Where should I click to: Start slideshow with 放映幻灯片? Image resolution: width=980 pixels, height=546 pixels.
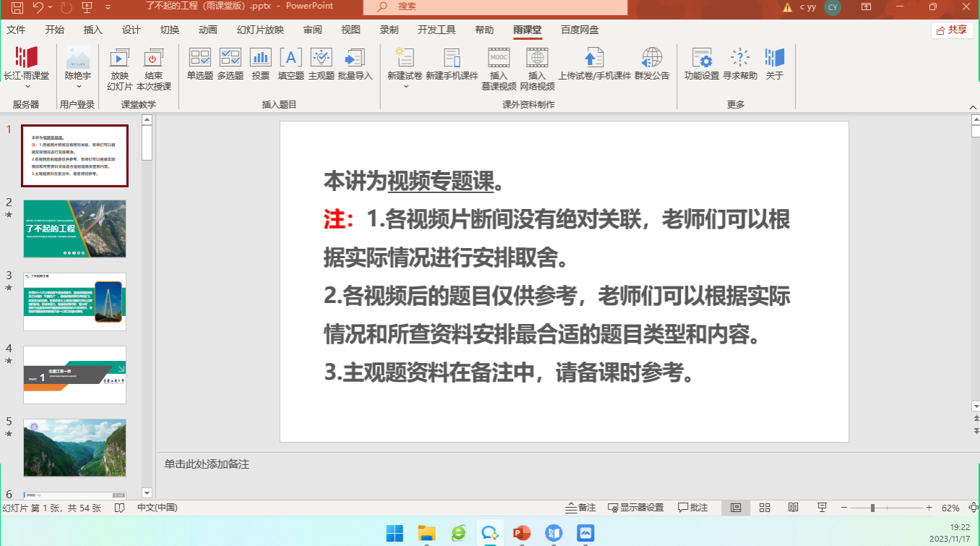[x=120, y=69]
